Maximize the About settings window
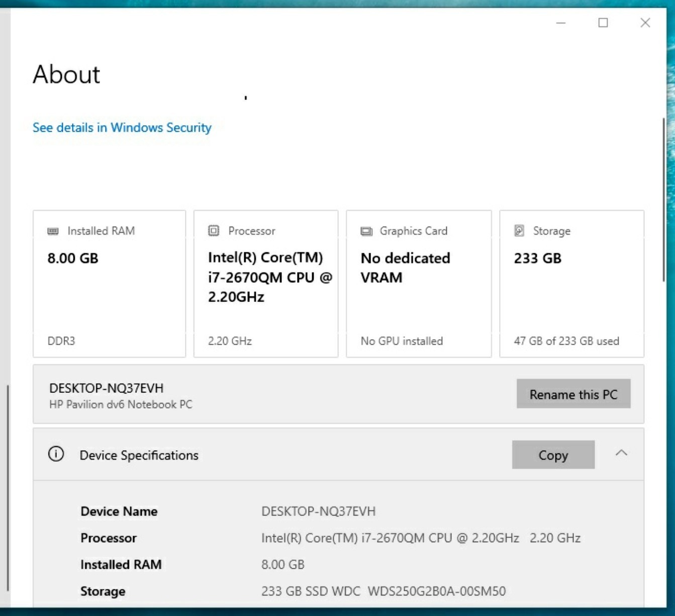 tap(603, 23)
